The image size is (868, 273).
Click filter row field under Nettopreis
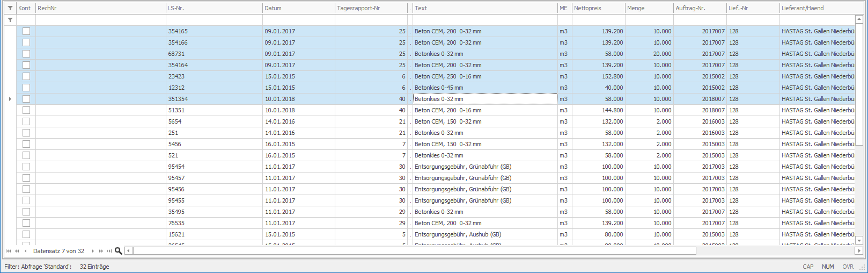pyautogui.click(x=599, y=20)
